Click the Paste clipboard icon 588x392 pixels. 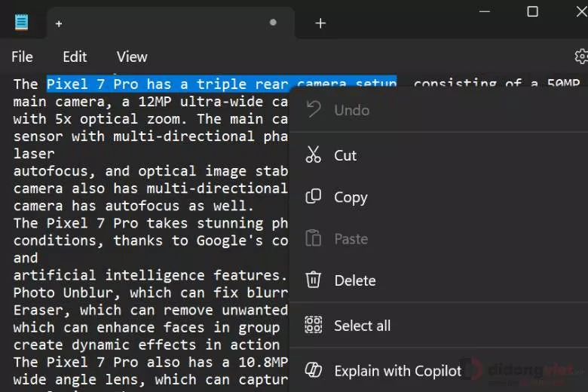[313, 239]
